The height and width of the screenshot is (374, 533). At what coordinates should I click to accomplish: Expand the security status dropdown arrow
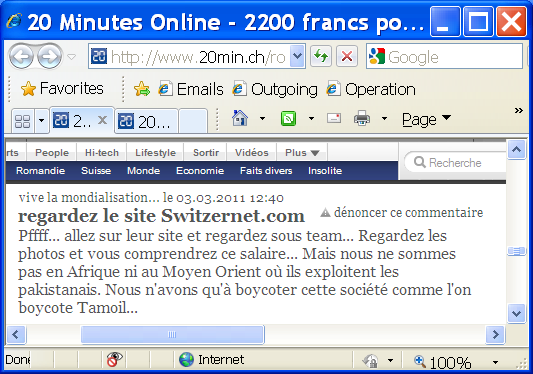point(390,360)
